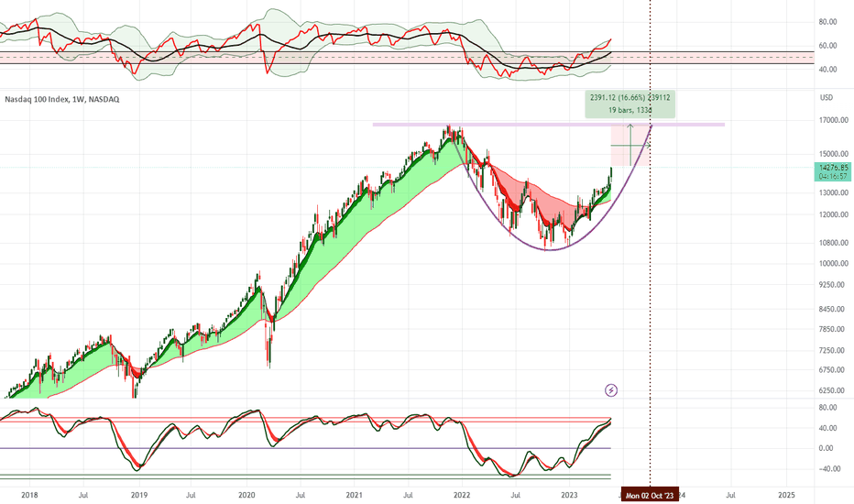Click the 15000.00 price axis label

click(x=833, y=154)
